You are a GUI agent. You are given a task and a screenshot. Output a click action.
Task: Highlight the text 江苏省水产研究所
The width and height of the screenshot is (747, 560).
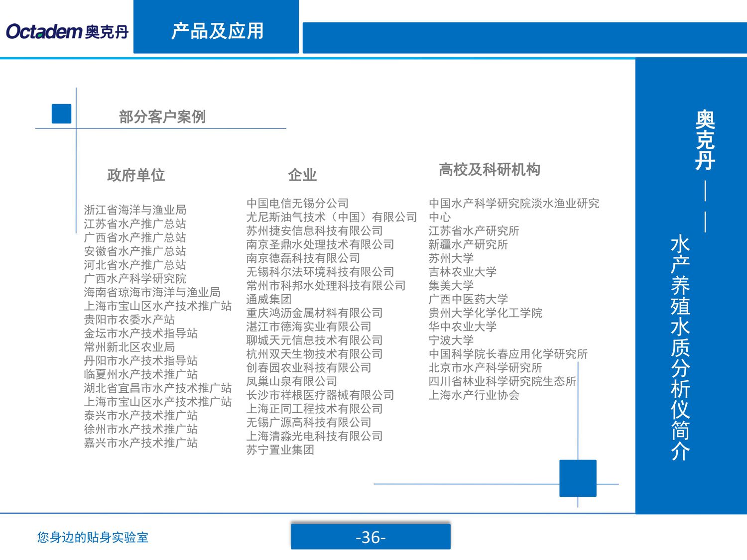tap(474, 231)
